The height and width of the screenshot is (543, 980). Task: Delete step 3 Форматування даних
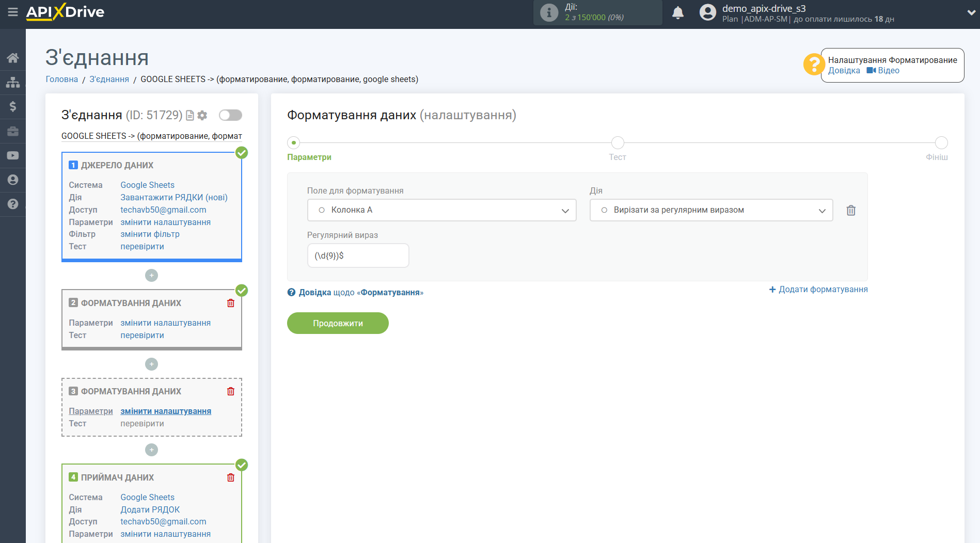231,391
